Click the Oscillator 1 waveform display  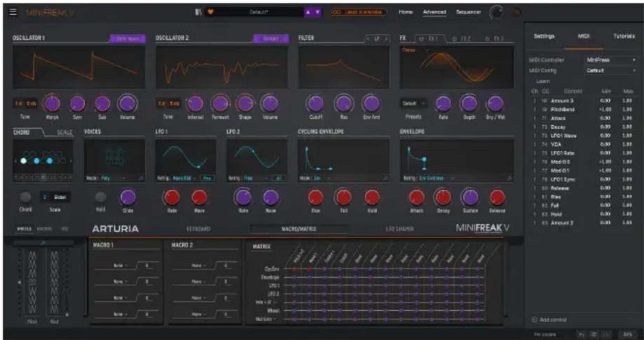click(x=79, y=67)
